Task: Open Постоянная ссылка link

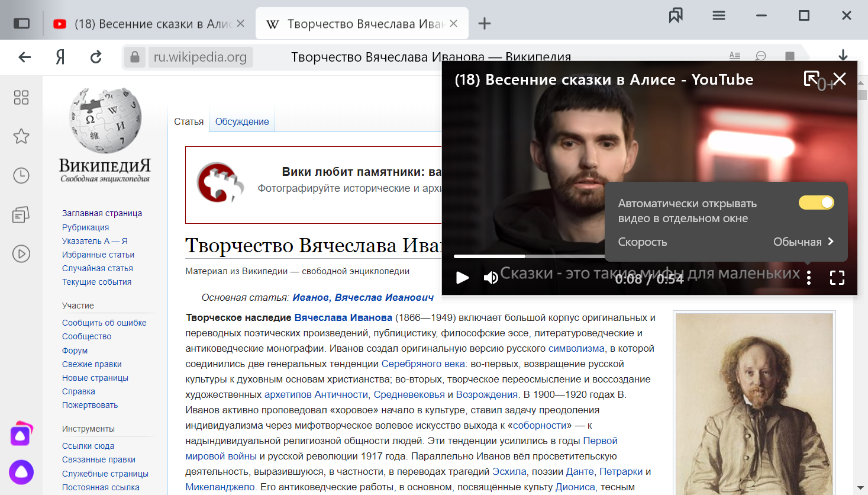Action: click(x=101, y=487)
